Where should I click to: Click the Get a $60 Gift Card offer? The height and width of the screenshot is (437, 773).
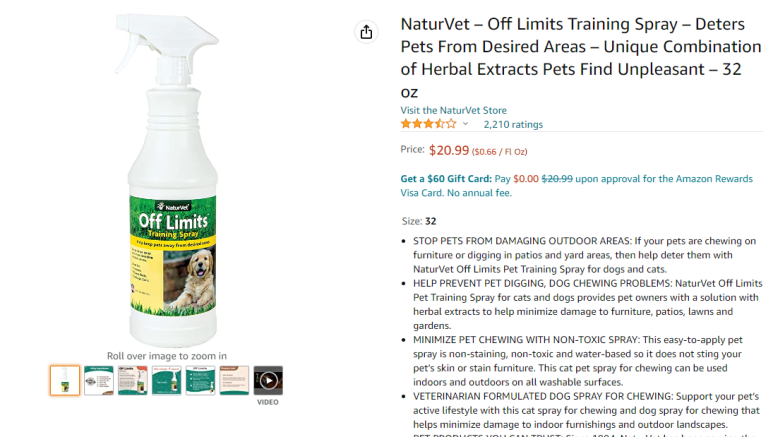pyautogui.click(x=446, y=179)
